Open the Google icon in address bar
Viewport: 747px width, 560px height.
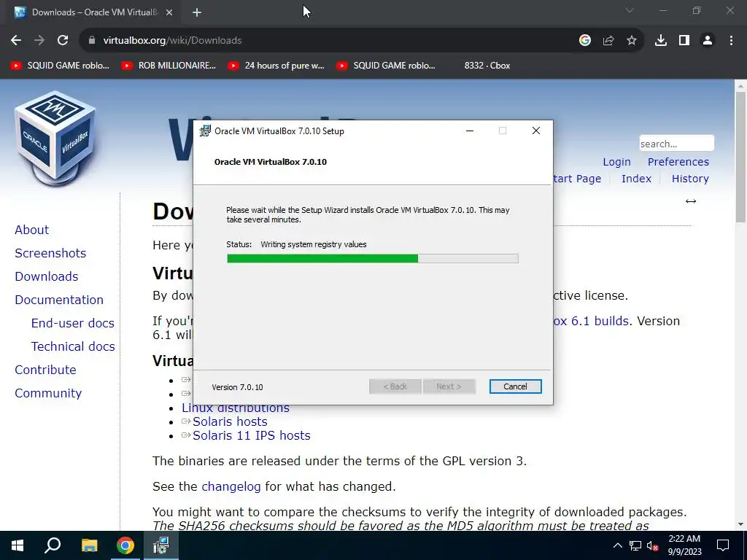(x=585, y=41)
